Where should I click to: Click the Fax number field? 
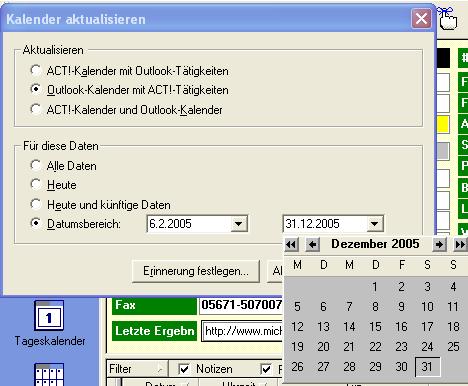tap(241, 305)
